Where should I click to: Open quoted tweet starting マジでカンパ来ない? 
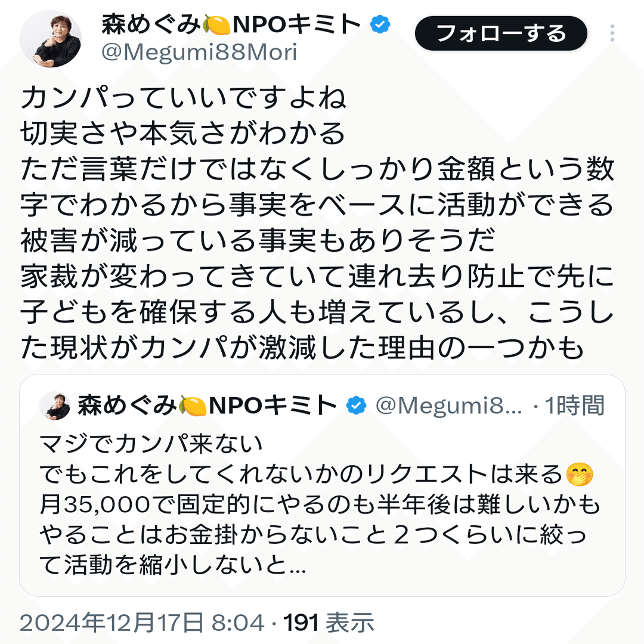pyautogui.click(x=322, y=485)
